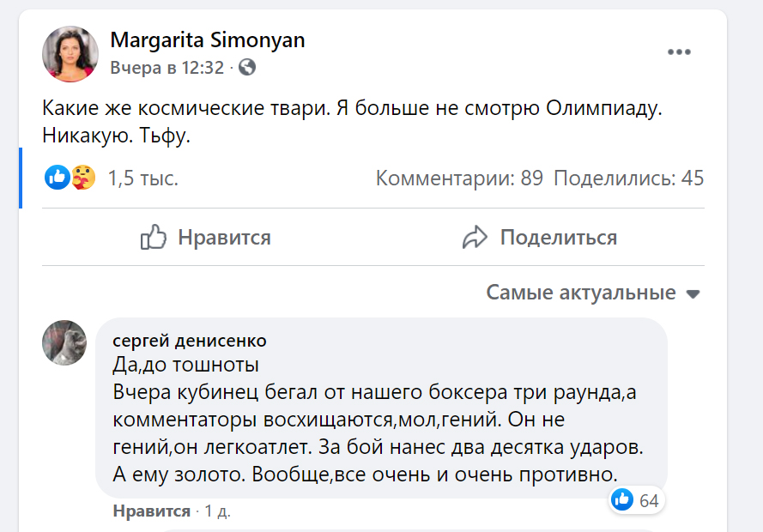Click the dropdown triangle next to Самые актуальные
Viewport: 763px width, 532px height.
[x=693, y=293]
